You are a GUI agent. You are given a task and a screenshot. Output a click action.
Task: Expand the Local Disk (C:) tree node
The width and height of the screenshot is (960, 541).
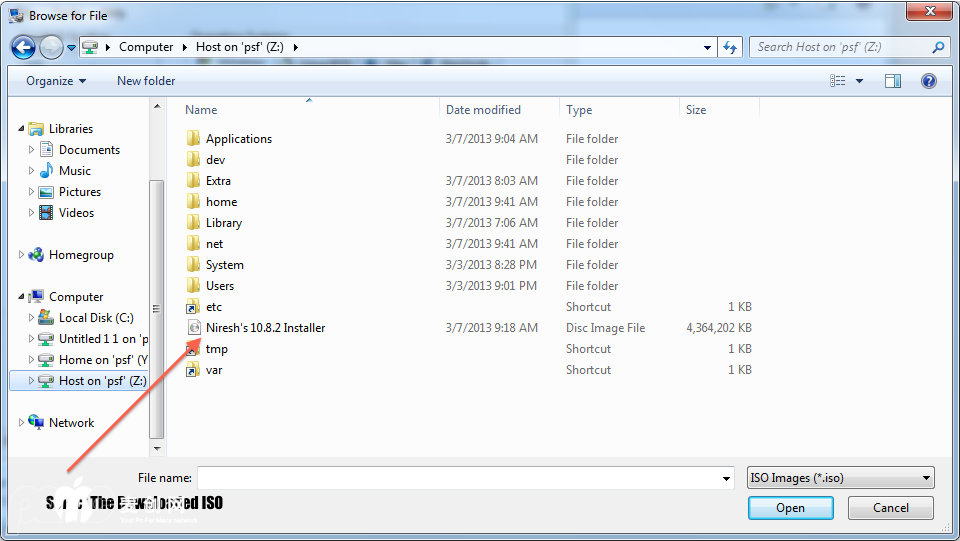click(x=32, y=318)
